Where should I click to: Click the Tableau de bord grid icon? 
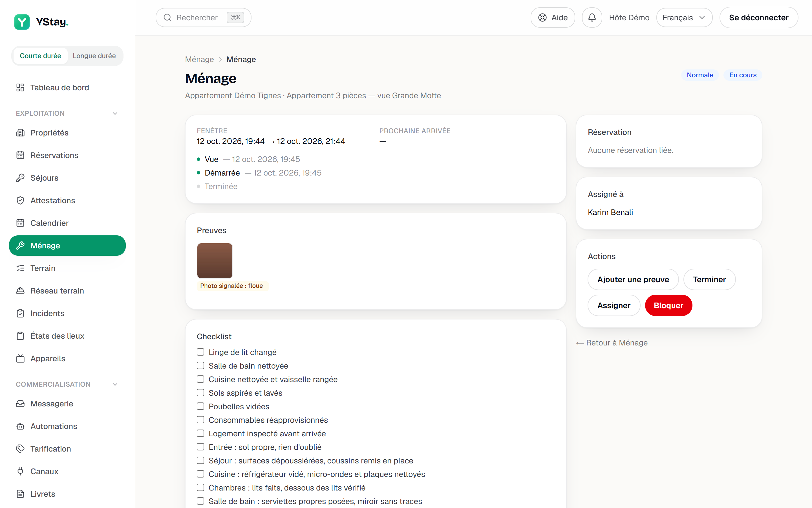click(x=20, y=88)
